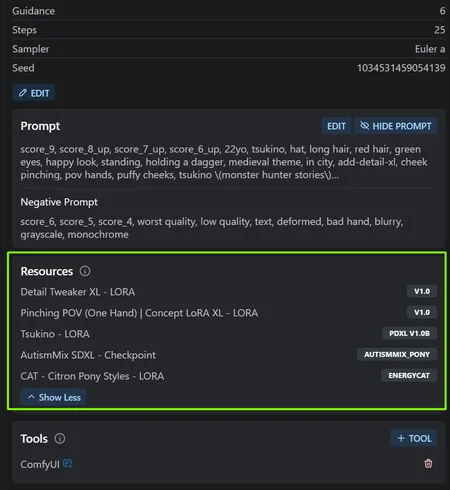Click the AUTISMMIX_PONY version badge

pyautogui.click(x=397, y=354)
